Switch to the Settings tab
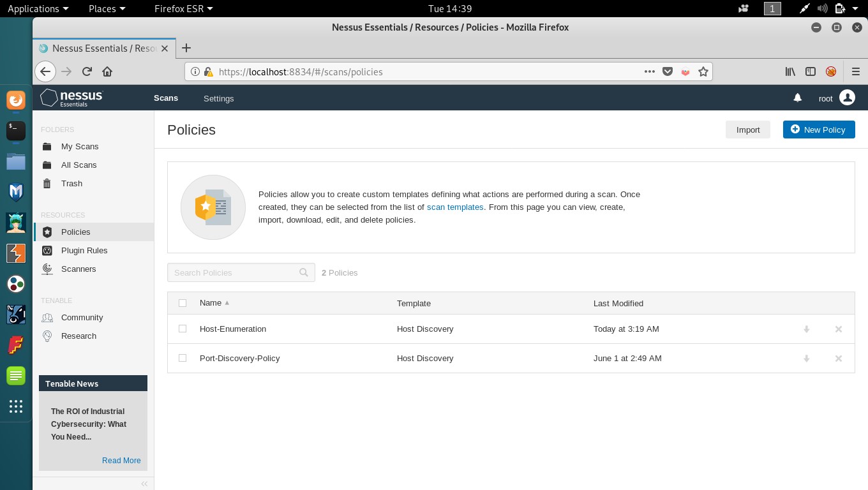Viewport: 868px width, 490px height. [218, 98]
